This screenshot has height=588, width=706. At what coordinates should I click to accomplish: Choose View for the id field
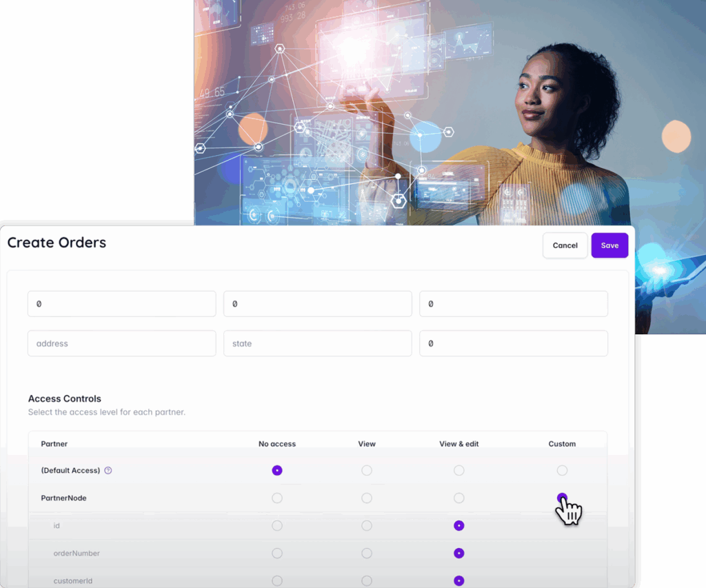(367, 526)
